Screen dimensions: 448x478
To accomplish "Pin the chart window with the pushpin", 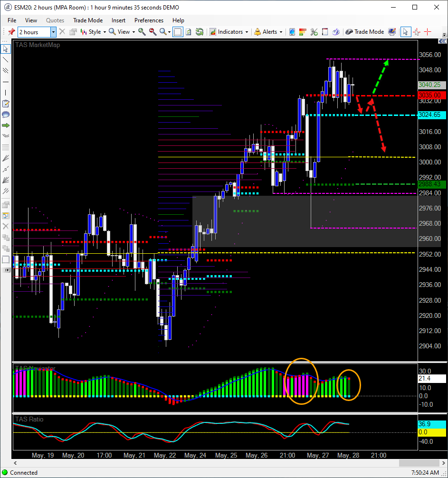I will [x=12, y=32].
